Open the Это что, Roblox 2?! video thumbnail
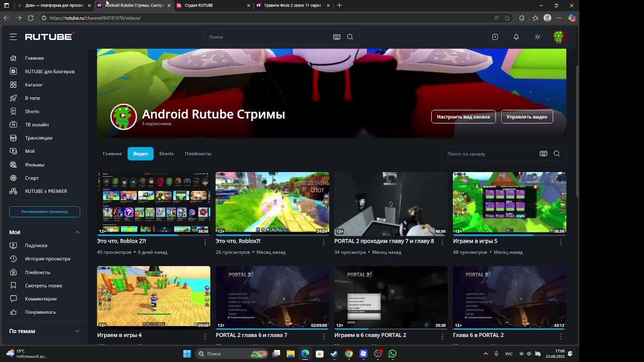Screen dimensions: 644x362 point(153,204)
